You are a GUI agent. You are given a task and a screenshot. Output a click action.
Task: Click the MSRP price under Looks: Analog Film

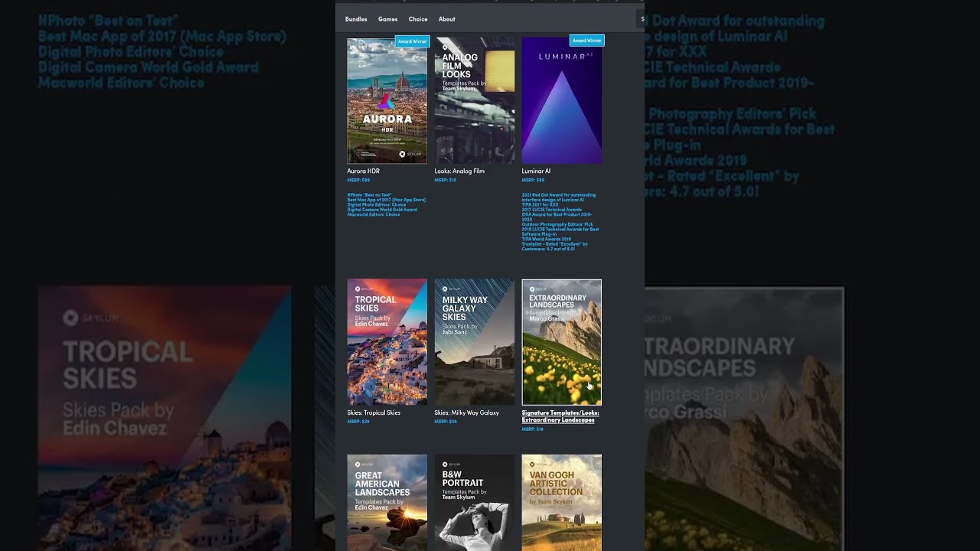[x=445, y=181]
